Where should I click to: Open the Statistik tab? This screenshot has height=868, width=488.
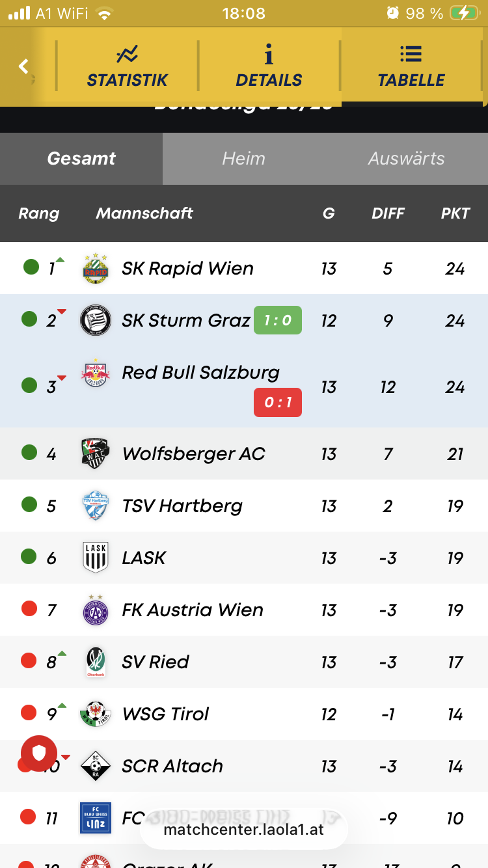[128, 66]
